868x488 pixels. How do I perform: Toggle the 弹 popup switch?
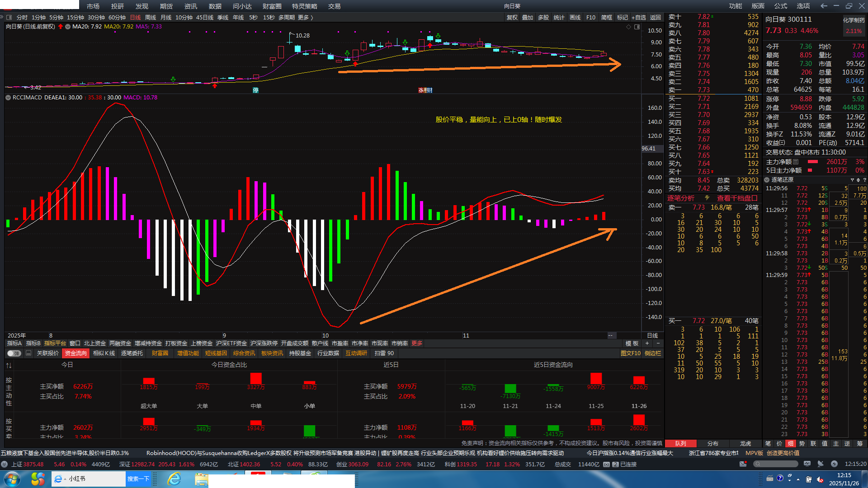pos(14,353)
